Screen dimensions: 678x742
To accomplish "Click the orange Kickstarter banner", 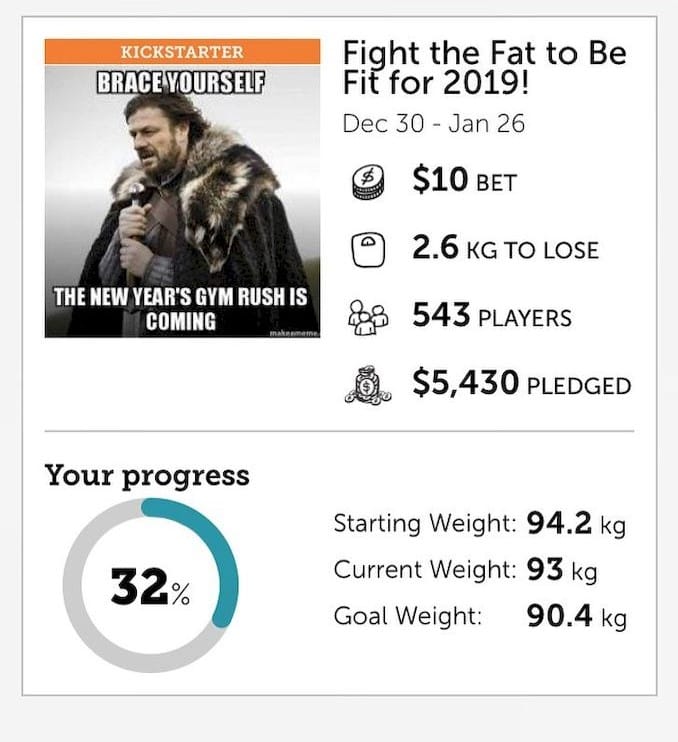I will 182,51.
